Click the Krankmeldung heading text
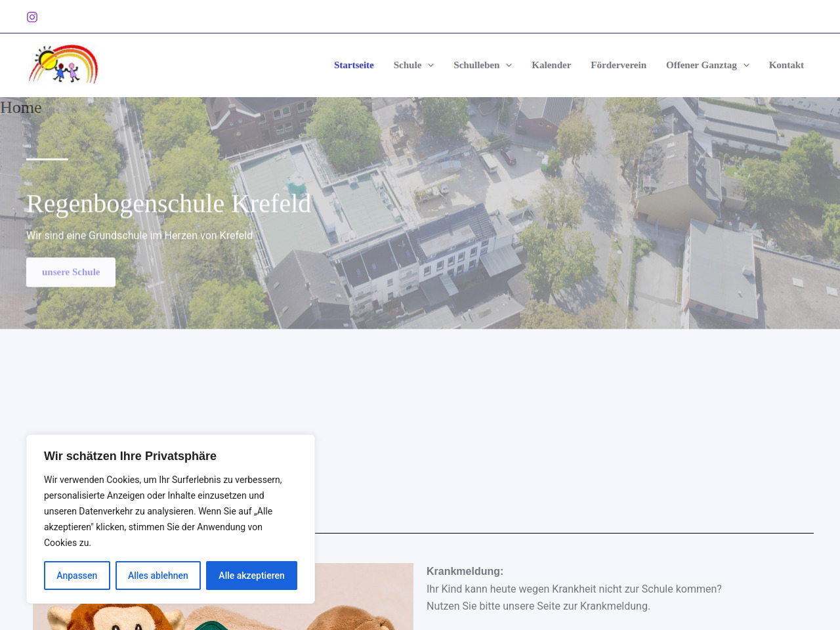The image size is (840, 630). click(x=465, y=571)
